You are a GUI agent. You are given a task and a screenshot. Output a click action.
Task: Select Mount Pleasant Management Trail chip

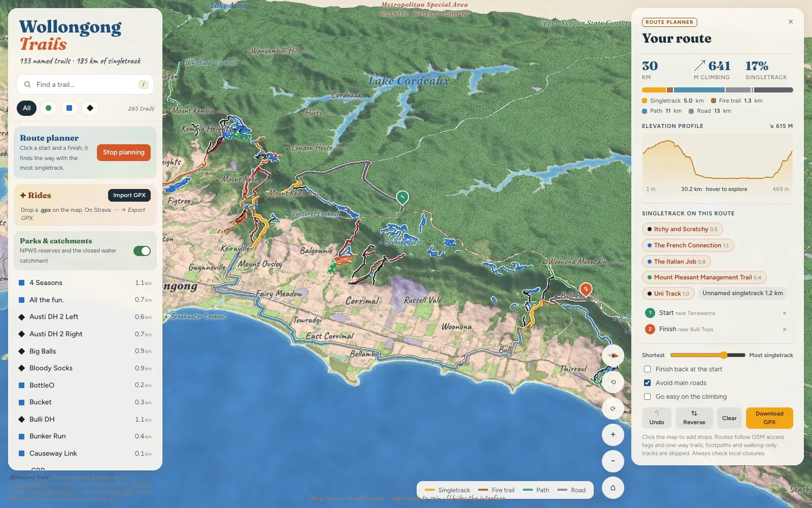[x=704, y=277]
